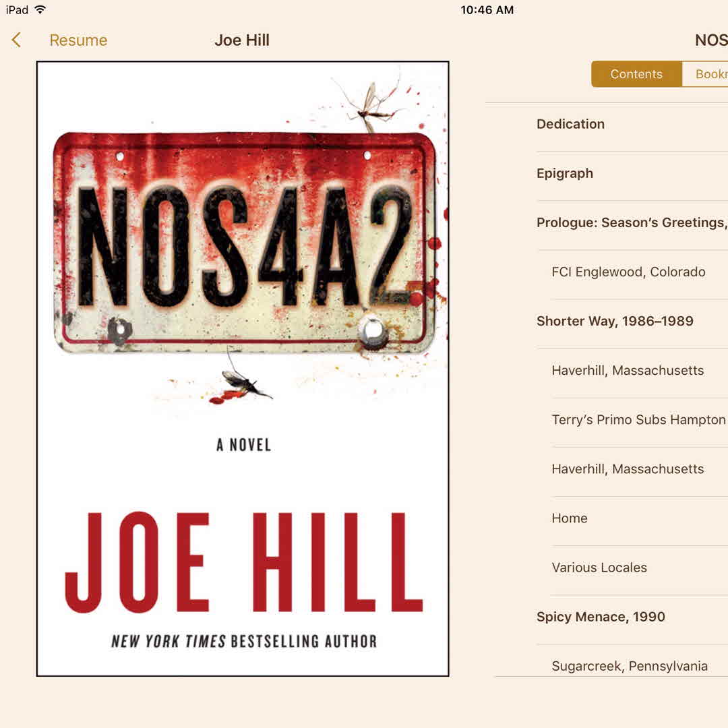Screen dimensions: 728x728
Task: Open Spicy Menace, 1990 section
Action: point(632,617)
